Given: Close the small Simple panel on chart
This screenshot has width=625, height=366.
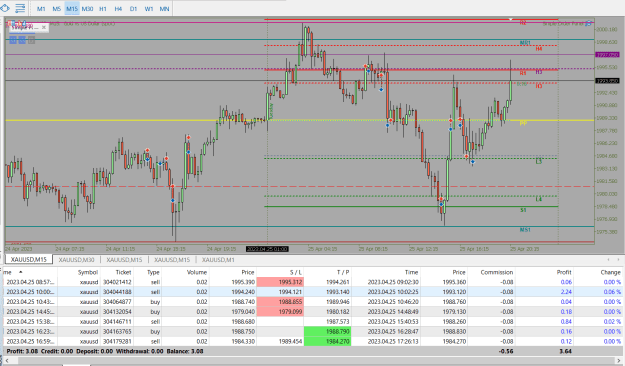Looking at the screenshot, I should 44,27.
